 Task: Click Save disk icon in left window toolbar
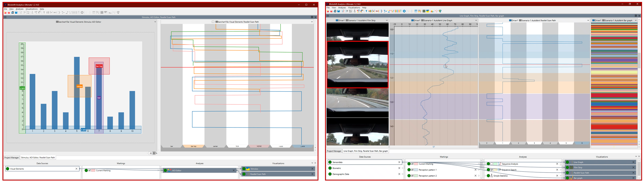[16, 12]
